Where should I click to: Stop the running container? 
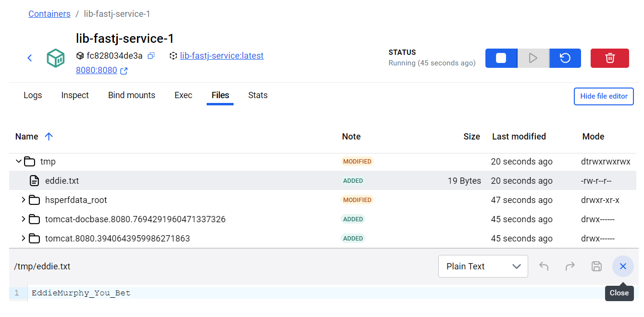(x=501, y=58)
